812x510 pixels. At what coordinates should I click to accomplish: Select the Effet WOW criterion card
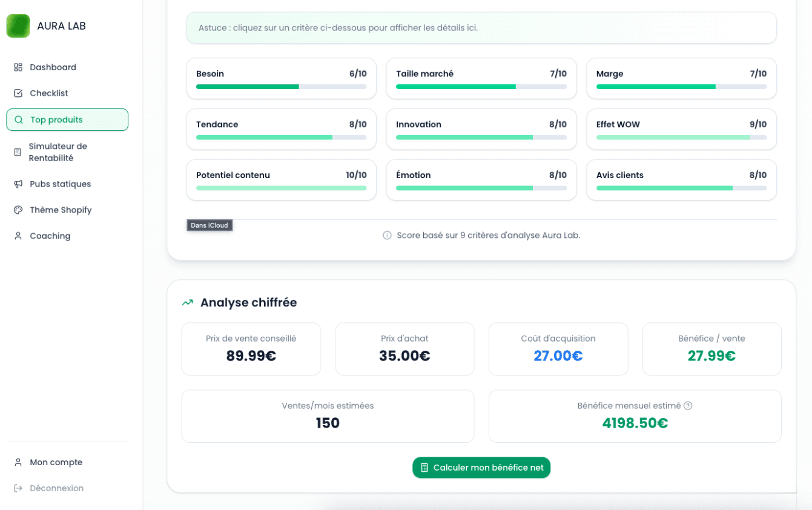tap(681, 129)
